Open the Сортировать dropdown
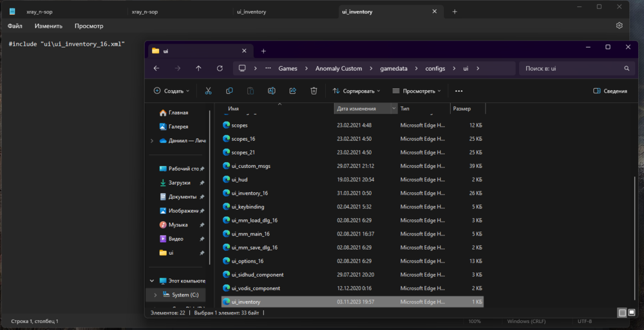 click(357, 91)
